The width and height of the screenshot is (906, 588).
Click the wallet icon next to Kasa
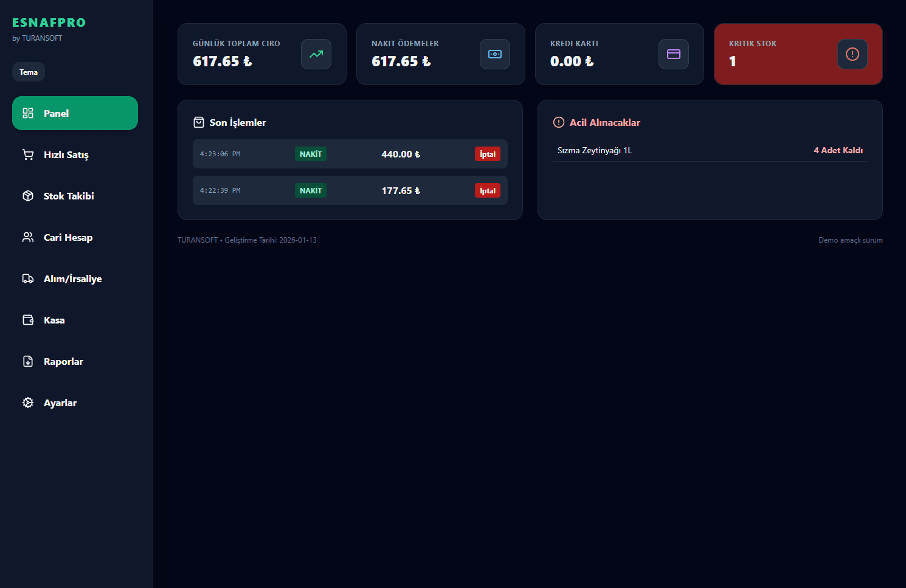pyautogui.click(x=28, y=320)
